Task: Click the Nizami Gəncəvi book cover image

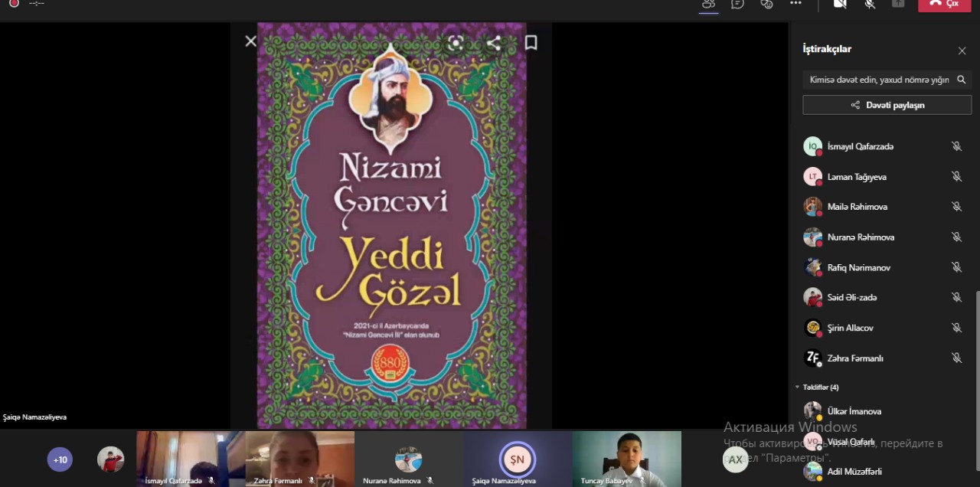Action: pos(392,226)
